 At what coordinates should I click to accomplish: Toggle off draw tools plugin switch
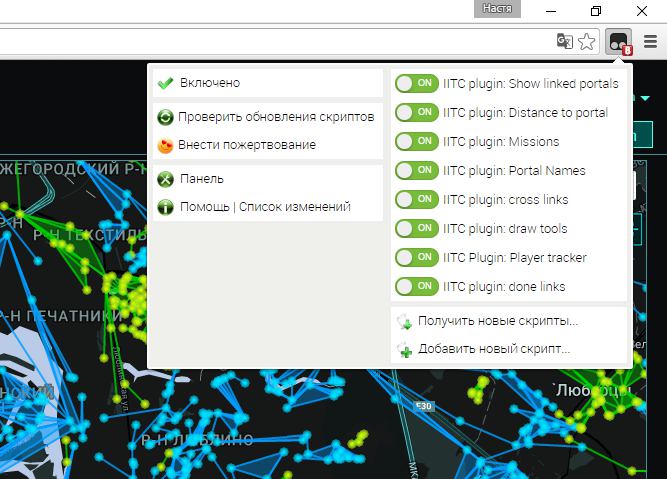click(416, 228)
